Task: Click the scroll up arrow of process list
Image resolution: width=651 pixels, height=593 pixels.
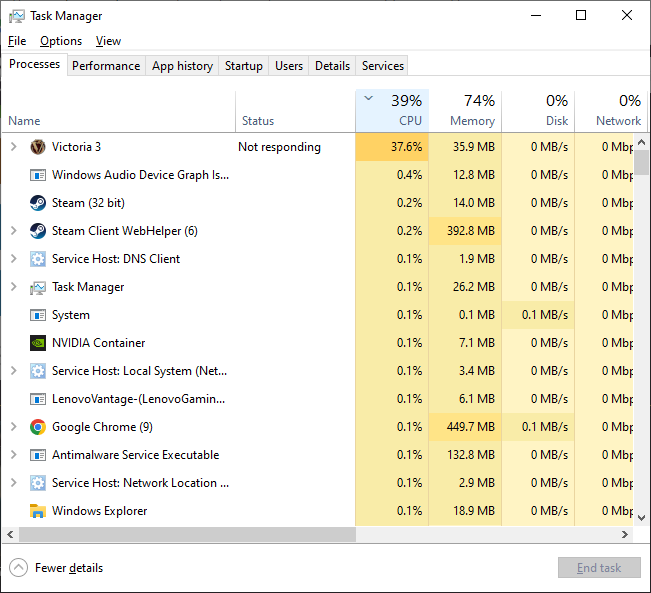Action: point(641,142)
